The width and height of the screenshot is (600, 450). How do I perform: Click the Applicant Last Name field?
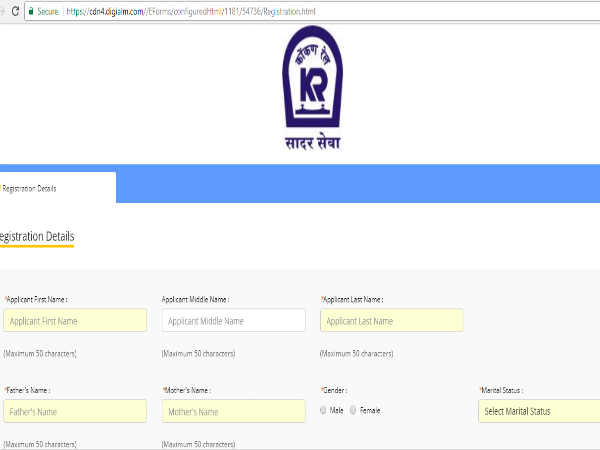pyautogui.click(x=392, y=321)
